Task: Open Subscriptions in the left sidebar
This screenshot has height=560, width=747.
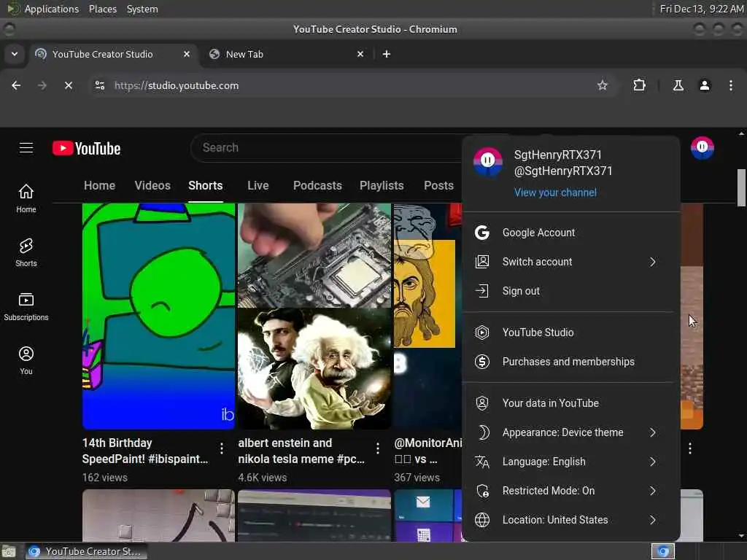Action: point(26,307)
